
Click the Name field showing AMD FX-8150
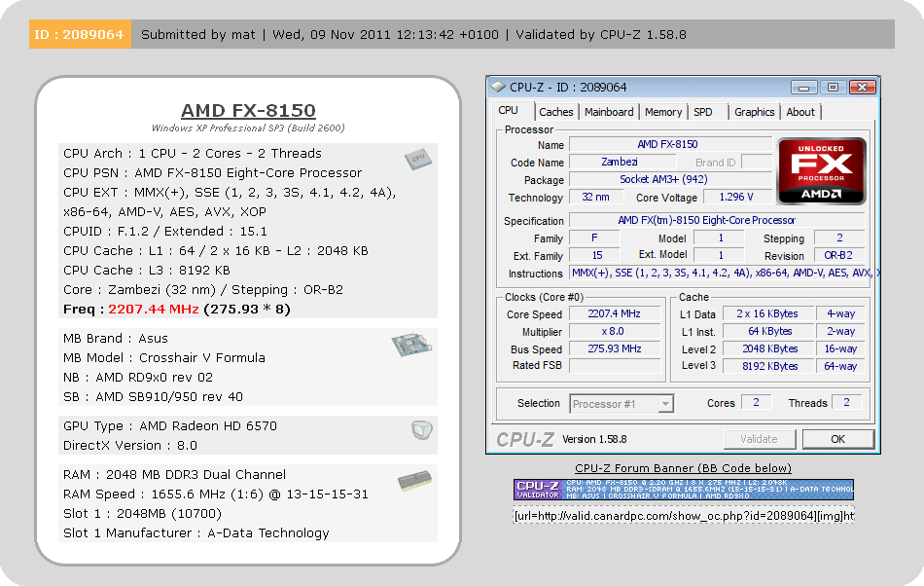(x=670, y=144)
